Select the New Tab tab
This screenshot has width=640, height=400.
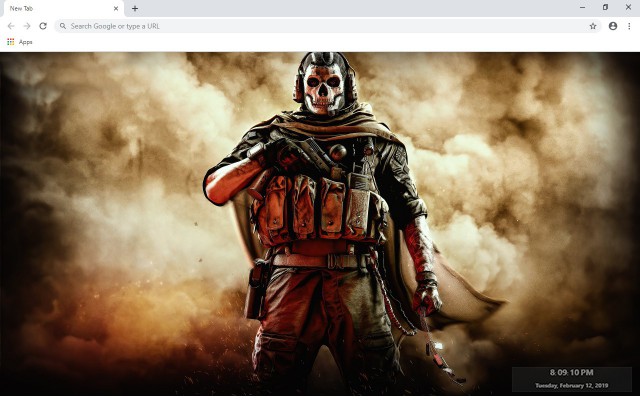62,9
